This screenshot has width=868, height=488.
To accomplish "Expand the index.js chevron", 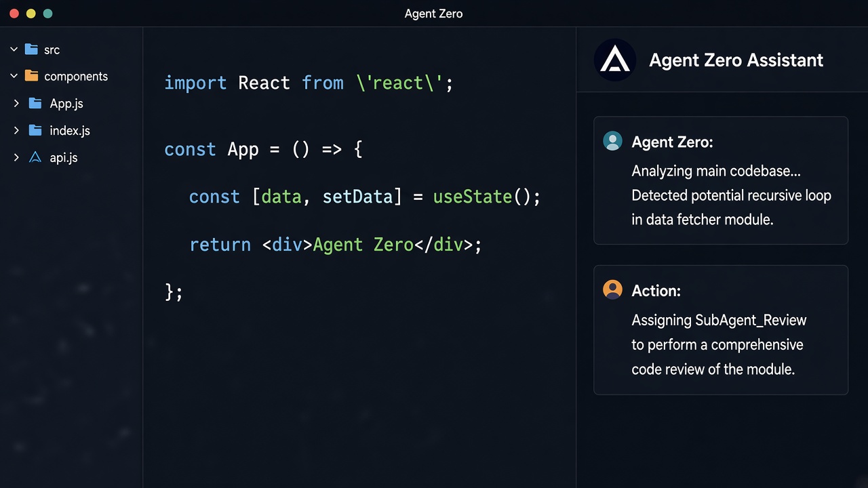I will (x=16, y=130).
